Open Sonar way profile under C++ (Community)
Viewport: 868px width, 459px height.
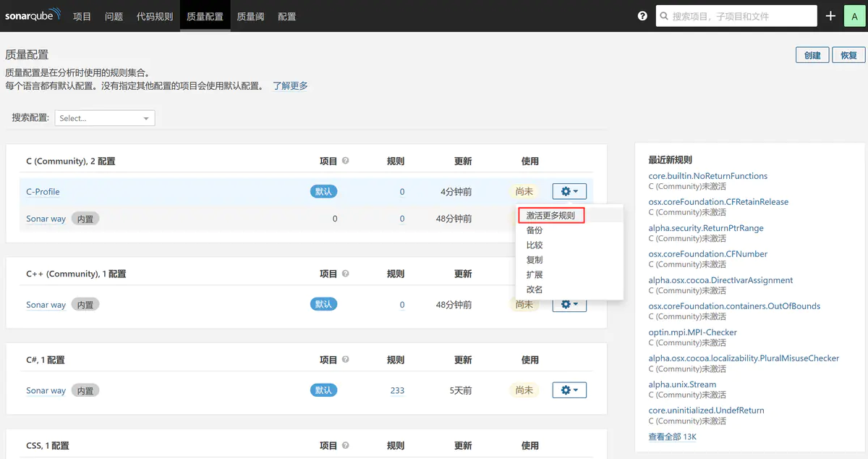pos(46,305)
